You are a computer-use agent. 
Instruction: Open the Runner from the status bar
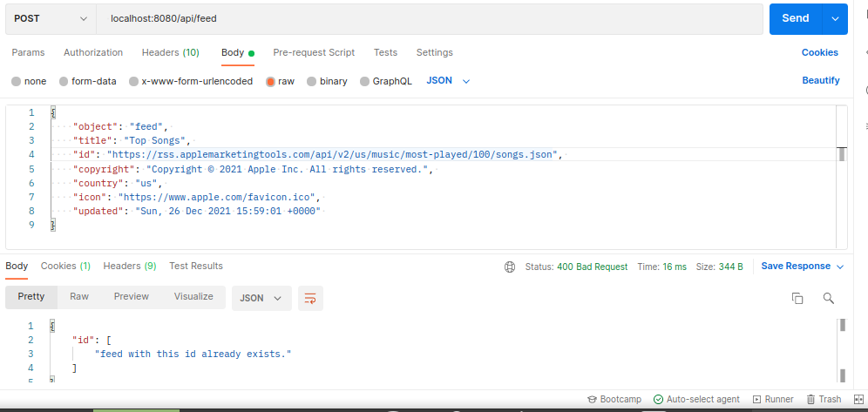[773, 399]
